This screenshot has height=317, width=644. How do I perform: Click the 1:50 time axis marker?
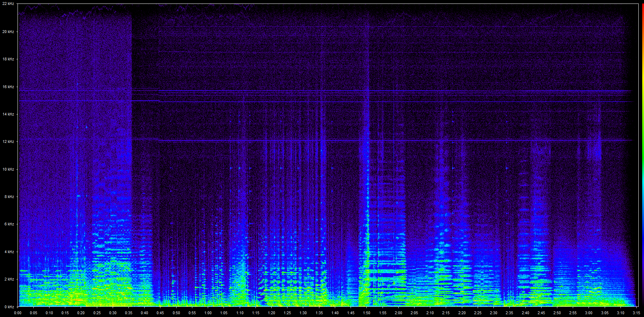pos(367,313)
